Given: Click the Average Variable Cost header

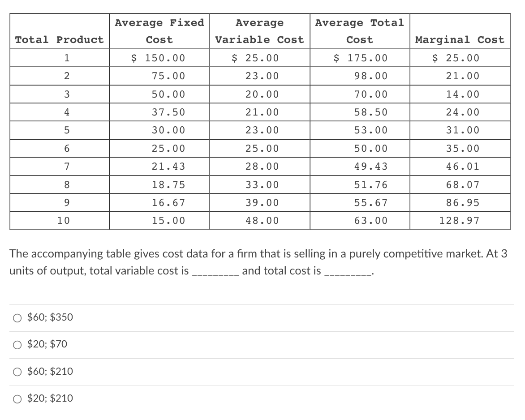Looking at the screenshot, I should click(x=259, y=31).
